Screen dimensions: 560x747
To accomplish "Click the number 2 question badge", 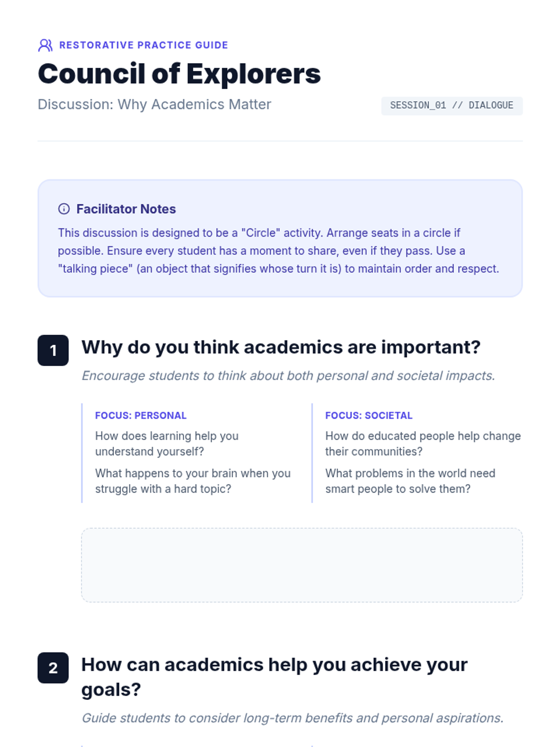I will point(53,668).
